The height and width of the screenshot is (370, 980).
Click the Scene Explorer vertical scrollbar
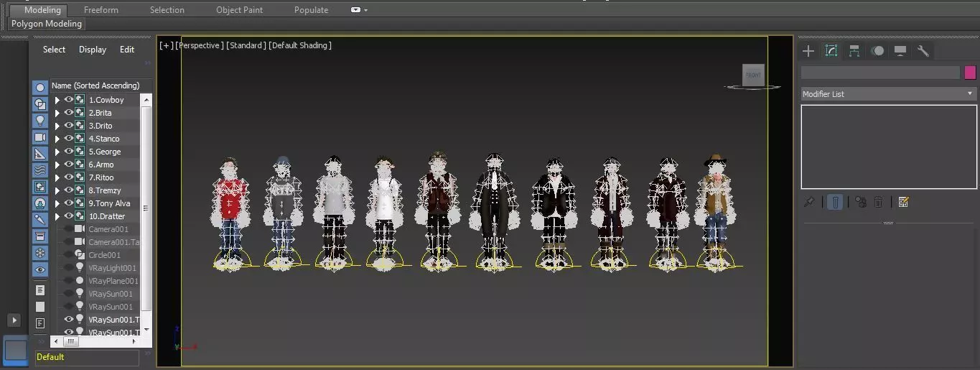point(146,208)
